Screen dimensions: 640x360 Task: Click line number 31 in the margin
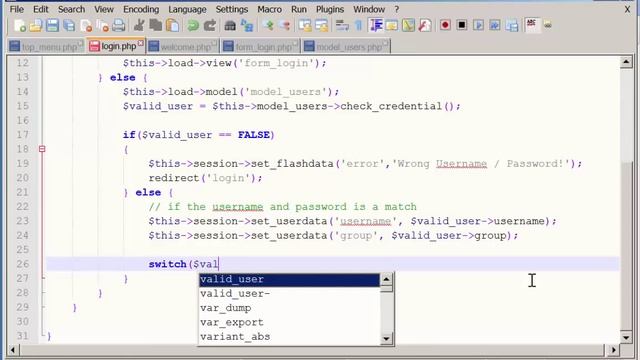click(22, 336)
